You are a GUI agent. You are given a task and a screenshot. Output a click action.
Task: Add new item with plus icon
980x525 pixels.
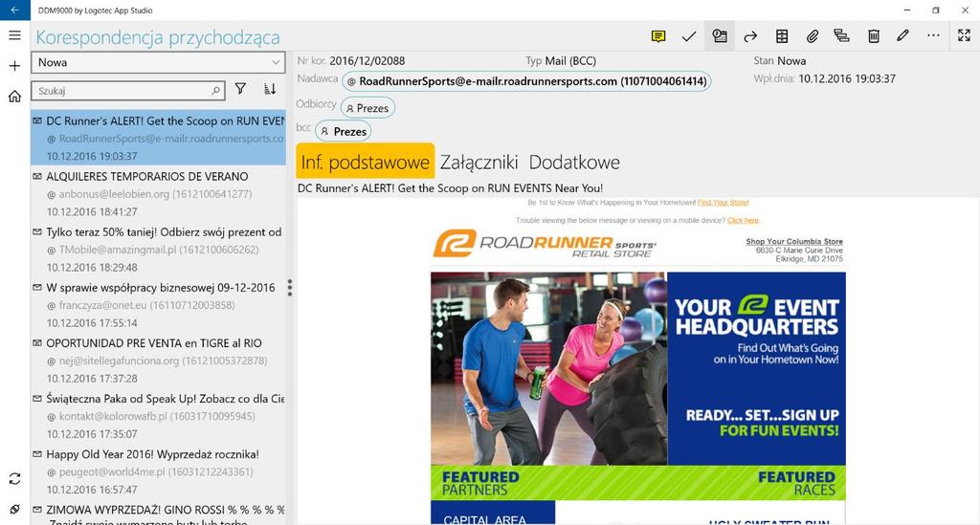[15, 66]
